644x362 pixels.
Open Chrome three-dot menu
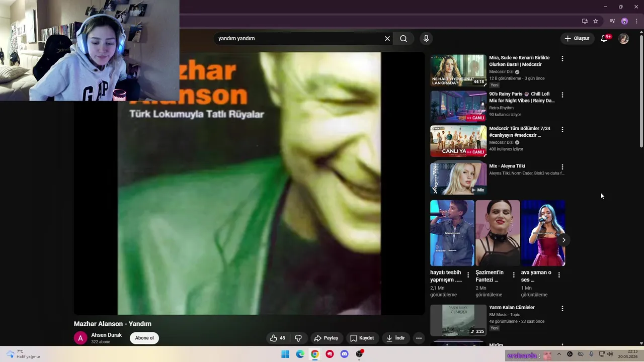pyautogui.click(x=636, y=21)
